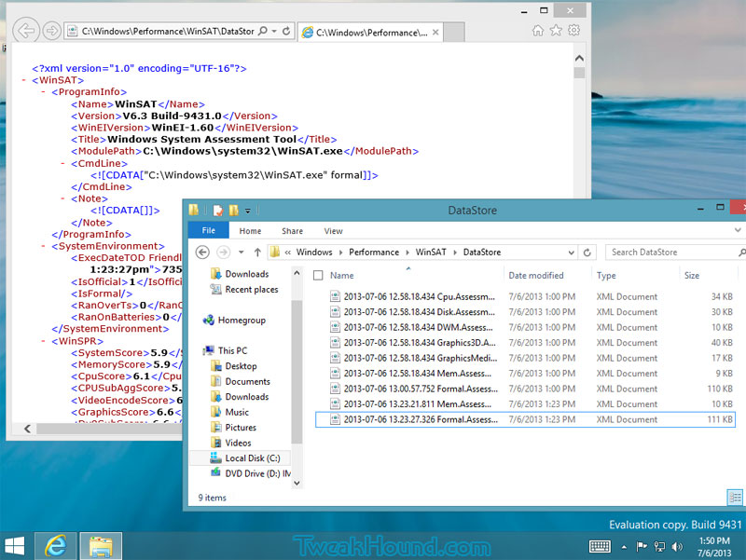Refresh the DataStore folder view
This screenshot has height=560, width=746.
[x=587, y=253]
